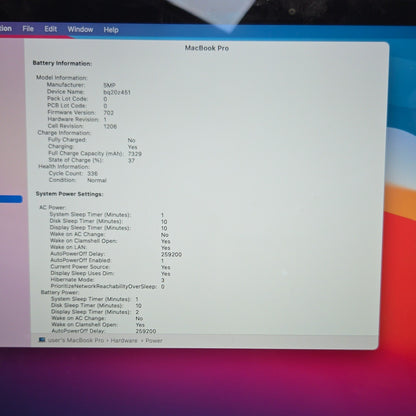416x416 pixels.
Task: Click the Device Name value bq20z451
Action: point(117,92)
